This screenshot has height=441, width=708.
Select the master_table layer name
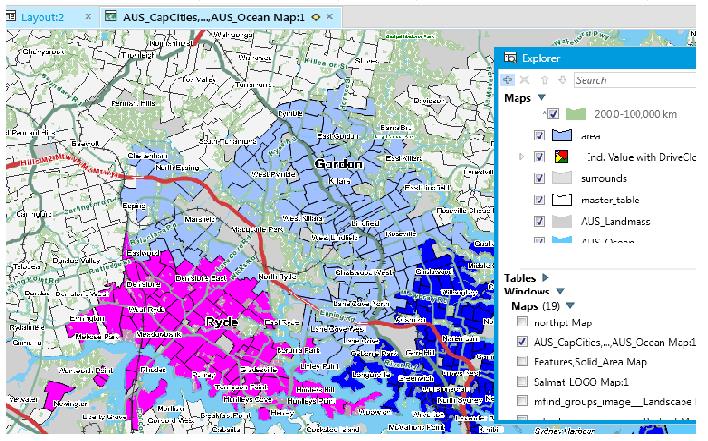coord(610,200)
